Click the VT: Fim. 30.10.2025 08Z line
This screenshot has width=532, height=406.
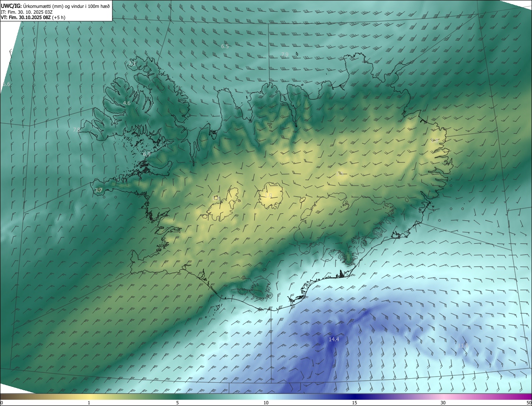point(33,17)
